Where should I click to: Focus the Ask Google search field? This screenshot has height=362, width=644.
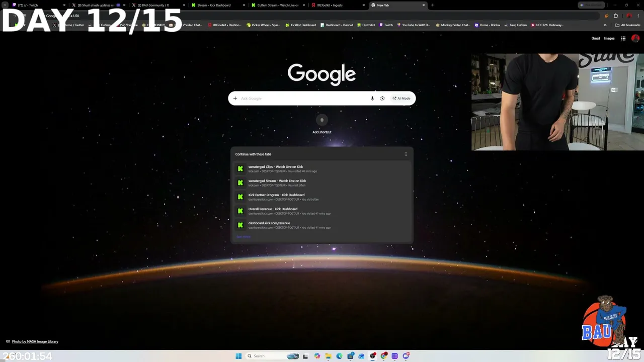tap(304, 99)
